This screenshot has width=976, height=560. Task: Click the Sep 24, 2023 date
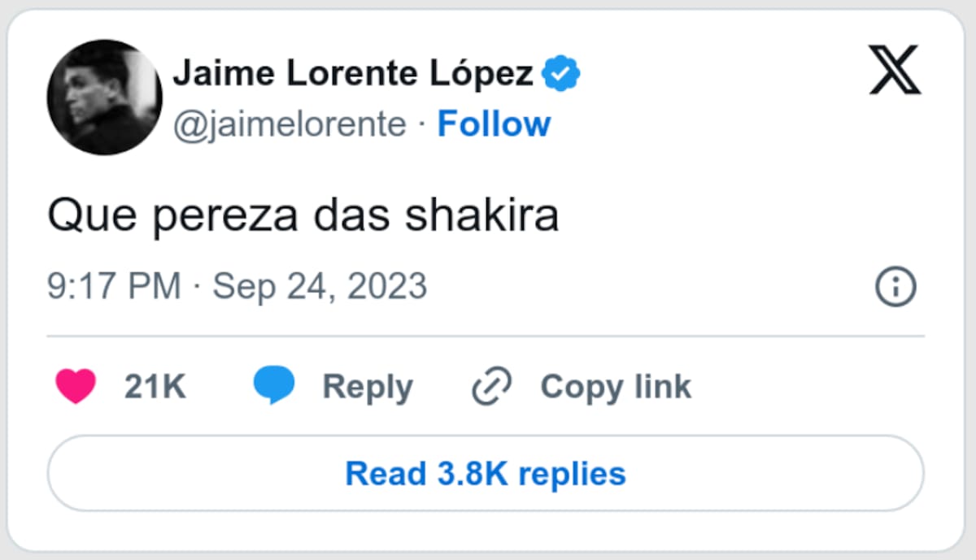point(320,287)
